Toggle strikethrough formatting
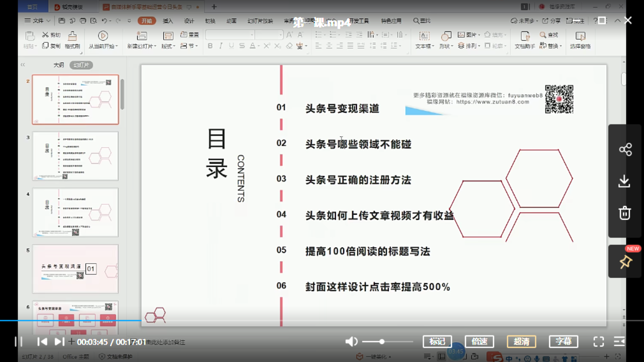 (242, 46)
